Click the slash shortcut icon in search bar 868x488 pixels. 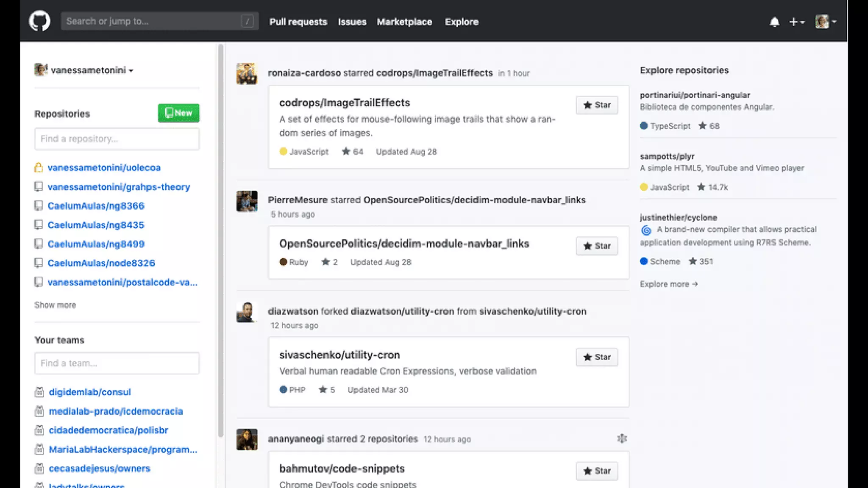coord(247,21)
